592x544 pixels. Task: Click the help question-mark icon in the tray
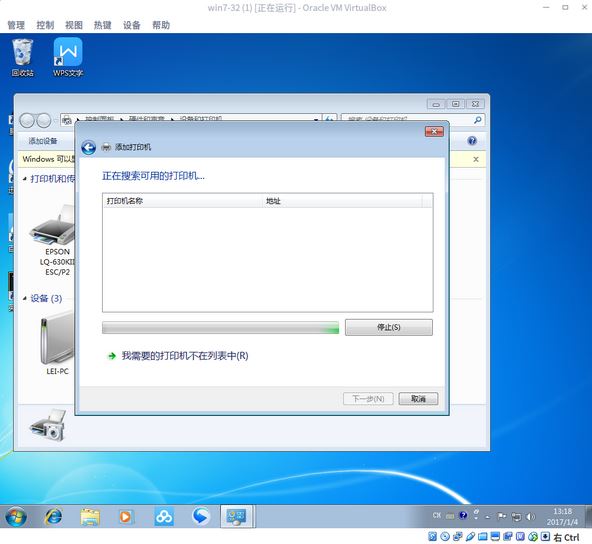click(463, 515)
